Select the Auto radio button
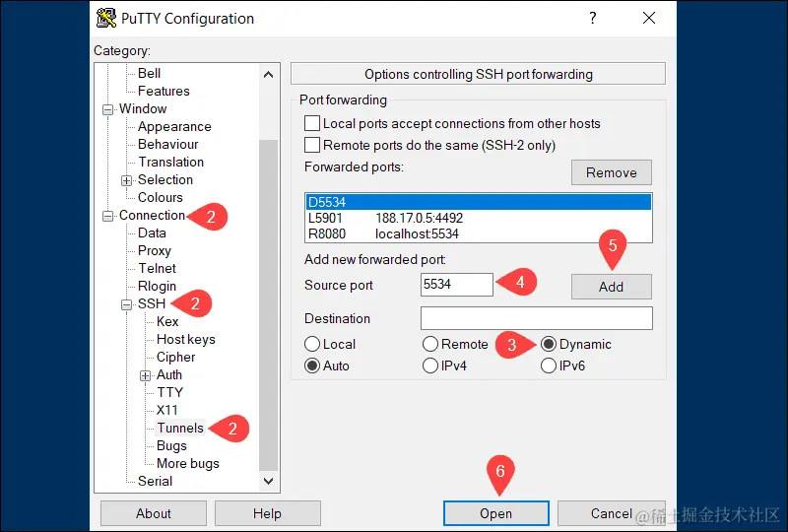The height and width of the screenshot is (532, 788). pos(312,366)
